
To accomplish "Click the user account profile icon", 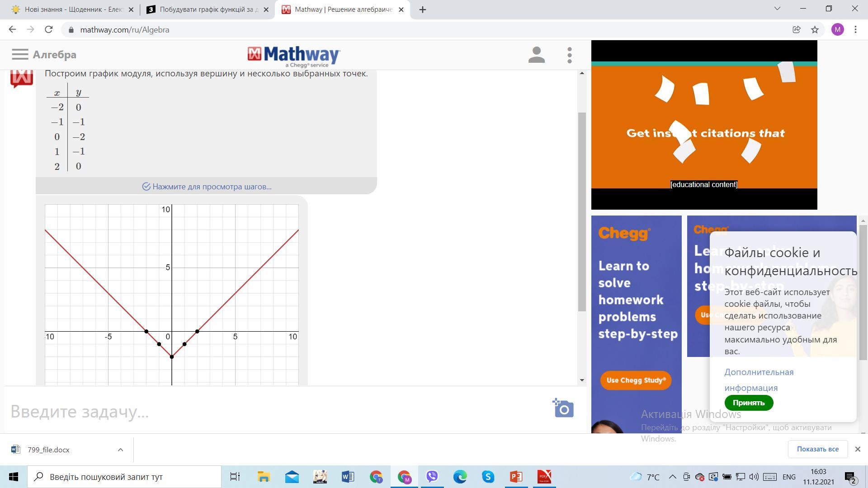I will click(x=537, y=55).
